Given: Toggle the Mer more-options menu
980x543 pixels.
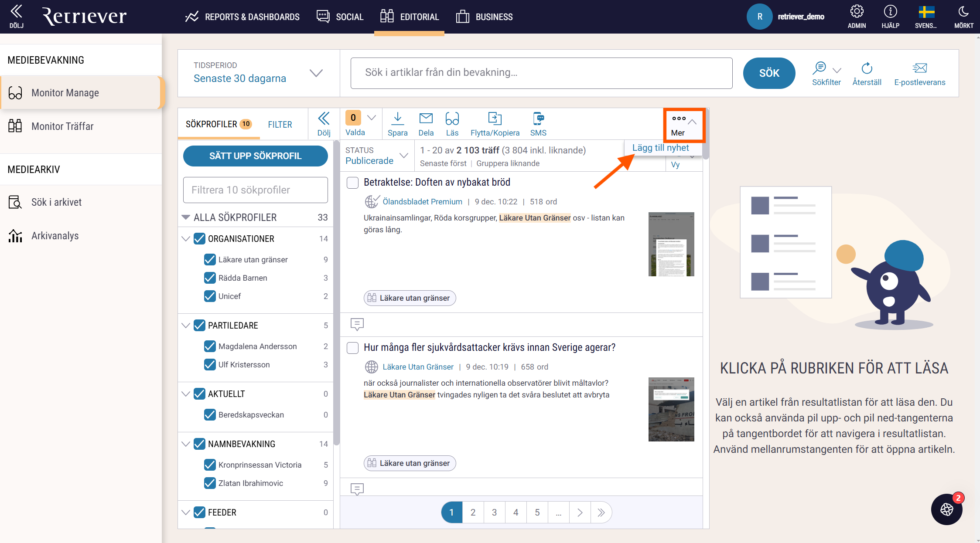Looking at the screenshot, I should tap(684, 125).
